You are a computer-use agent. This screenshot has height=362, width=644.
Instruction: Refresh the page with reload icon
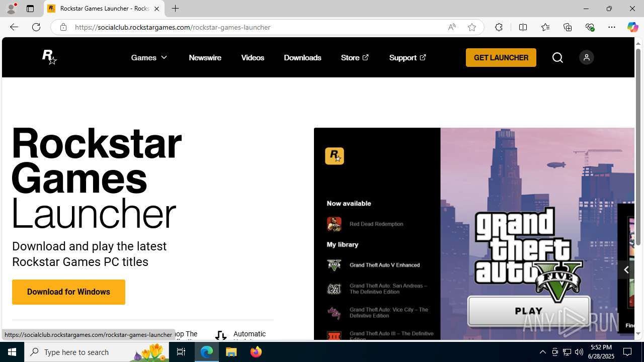(x=36, y=27)
